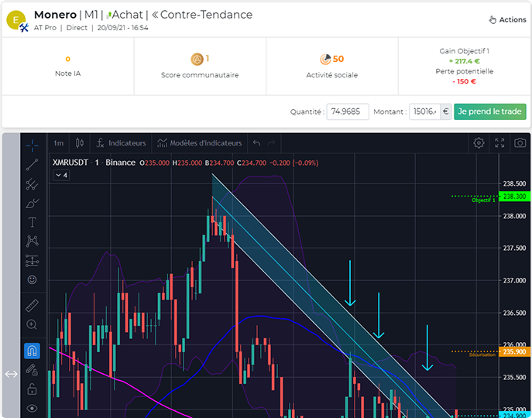Open the prediction and measurement tools

point(33,261)
